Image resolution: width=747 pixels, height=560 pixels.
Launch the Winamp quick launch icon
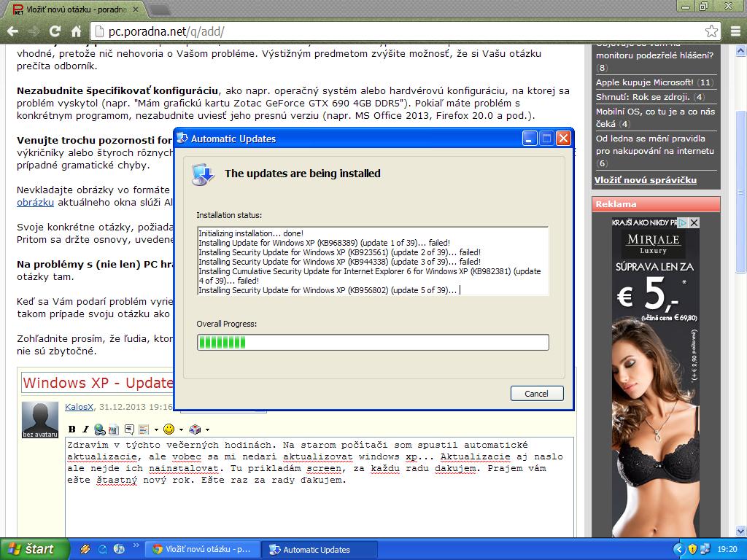[x=85, y=549]
